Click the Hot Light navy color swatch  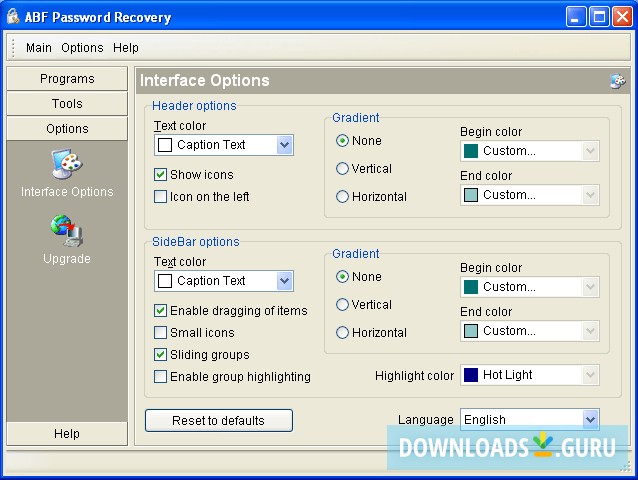tap(471, 375)
